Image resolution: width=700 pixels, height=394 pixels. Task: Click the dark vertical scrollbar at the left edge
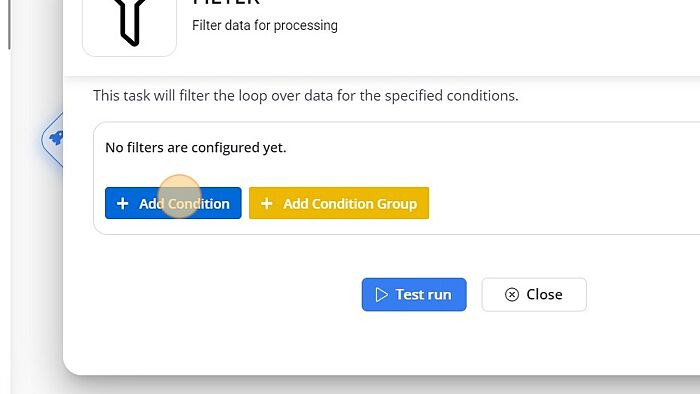coord(9,25)
